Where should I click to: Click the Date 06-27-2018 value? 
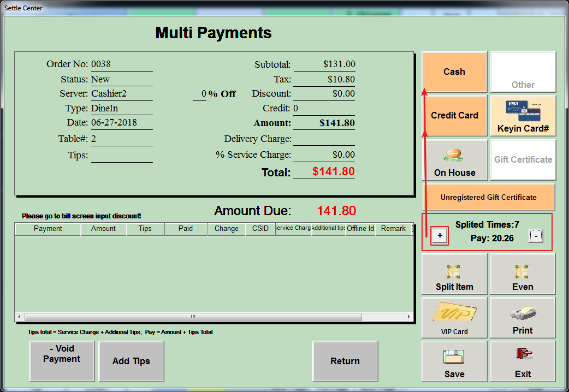pyautogui.click(x=114, y=123)
